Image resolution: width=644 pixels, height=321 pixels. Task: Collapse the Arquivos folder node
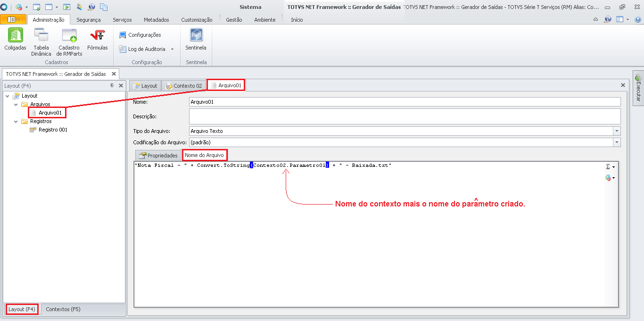point(16,104)
